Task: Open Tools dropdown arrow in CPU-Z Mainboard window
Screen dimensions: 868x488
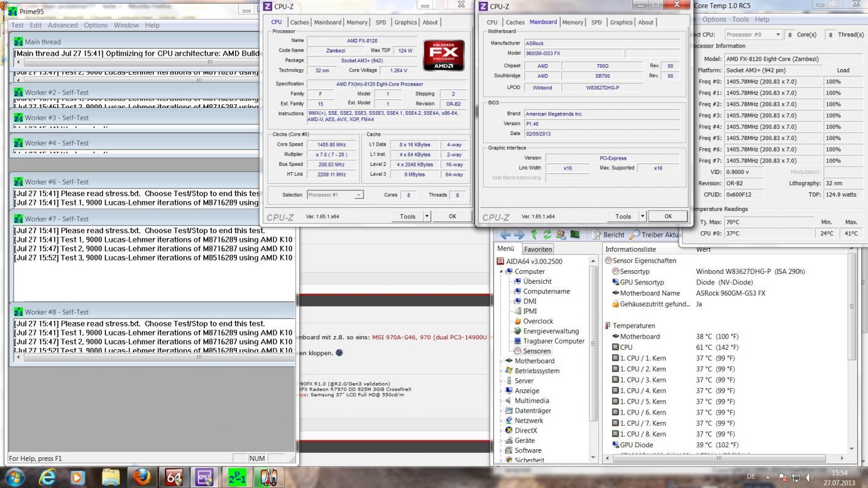Action: coord(642,217)
